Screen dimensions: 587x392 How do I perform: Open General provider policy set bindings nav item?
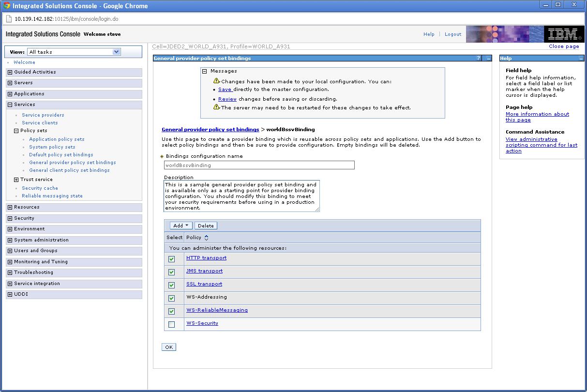pyautogui.click(x=73, y=163)
